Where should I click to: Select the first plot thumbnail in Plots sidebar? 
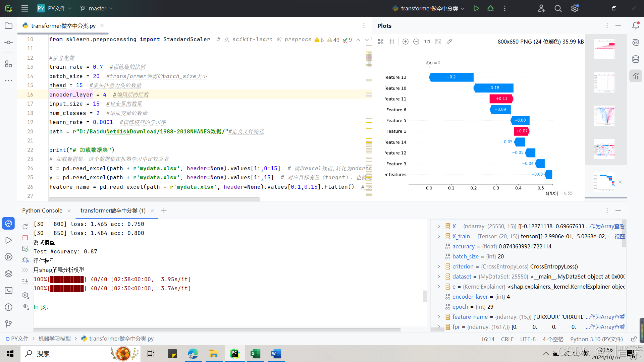[604, 49]
